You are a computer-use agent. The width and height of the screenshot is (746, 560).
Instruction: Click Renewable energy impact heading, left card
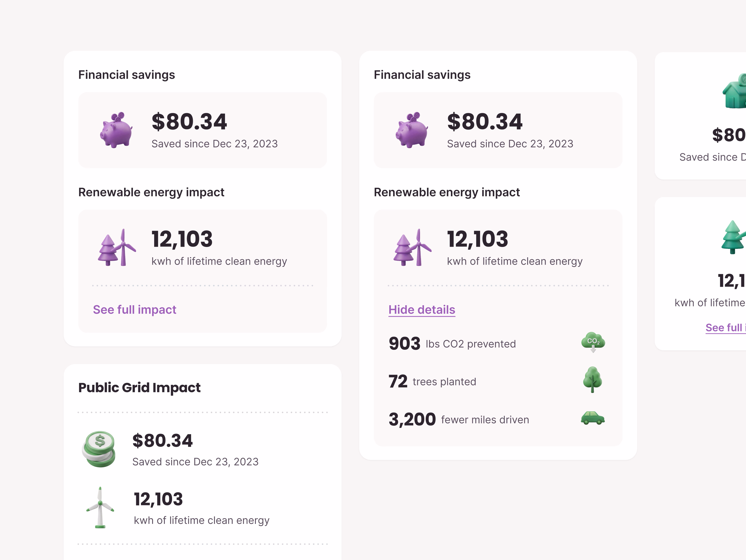pos(151,192)
